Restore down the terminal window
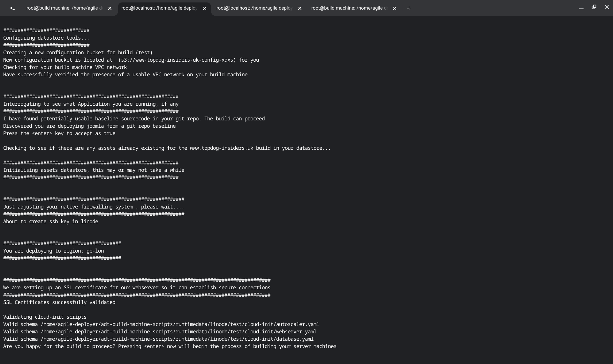The width and height of the screenshot is (613, 364). 594,7
